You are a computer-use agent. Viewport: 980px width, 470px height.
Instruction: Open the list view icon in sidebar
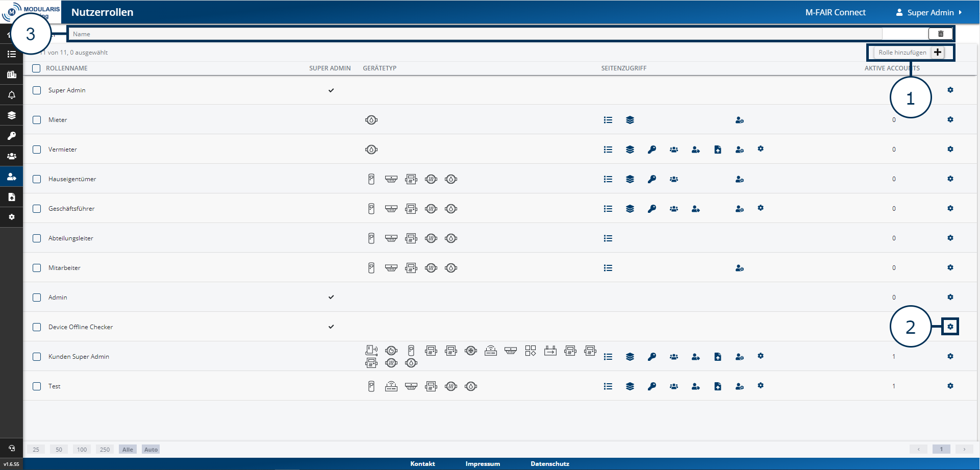[x=11, y=54]
